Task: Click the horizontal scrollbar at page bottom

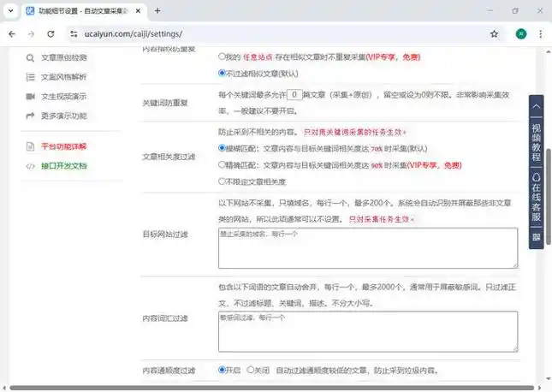Action: tap(272, 388)
